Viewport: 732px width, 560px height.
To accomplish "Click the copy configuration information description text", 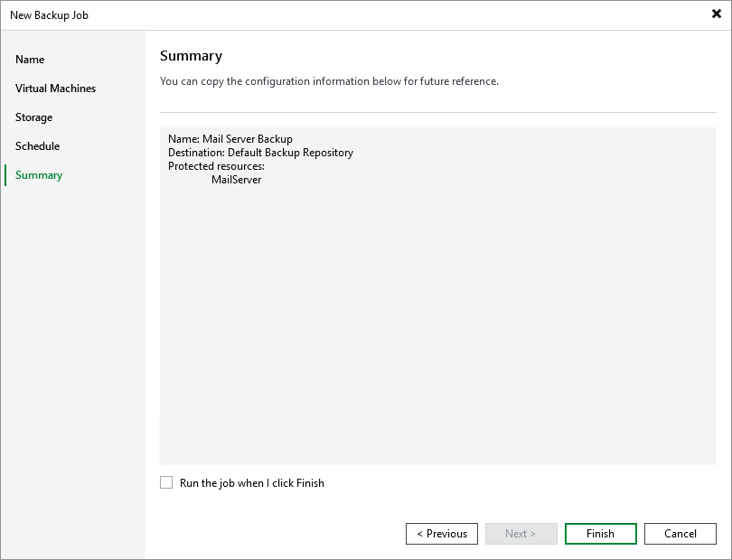I will pos(329,81).
